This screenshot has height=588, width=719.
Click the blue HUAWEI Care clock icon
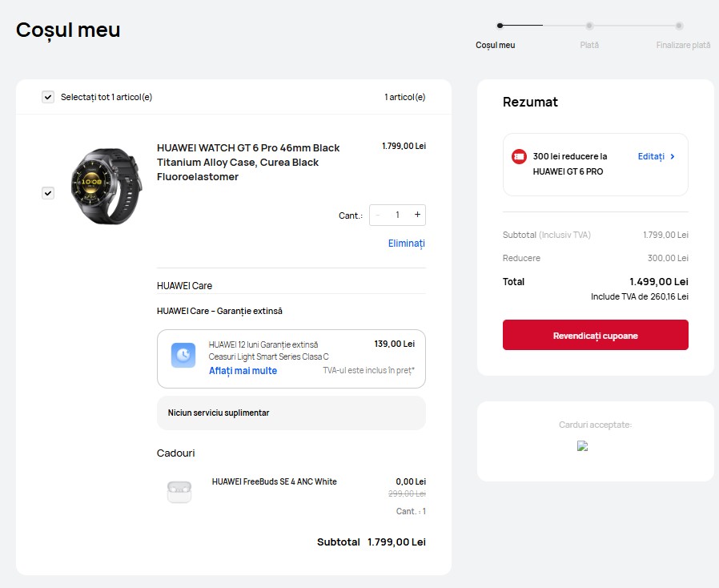183,356
